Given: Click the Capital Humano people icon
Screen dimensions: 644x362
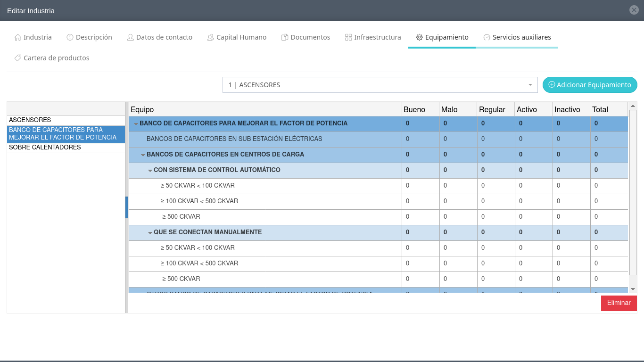Looking at the screenshot, I should [x=211, y=37].
